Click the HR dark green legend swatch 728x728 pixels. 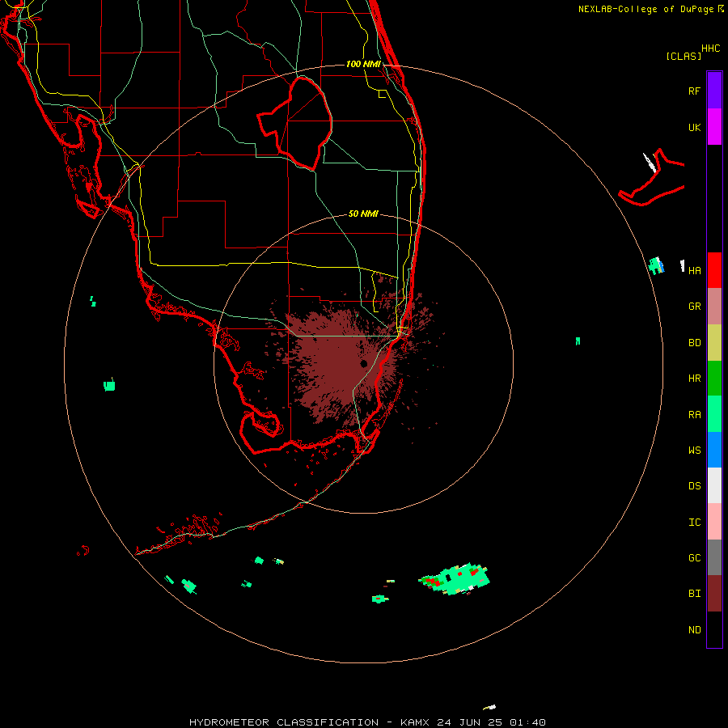coord(714,379)
